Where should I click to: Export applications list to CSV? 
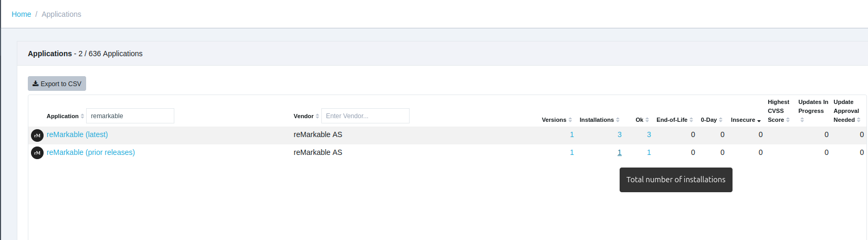point(57,84)
